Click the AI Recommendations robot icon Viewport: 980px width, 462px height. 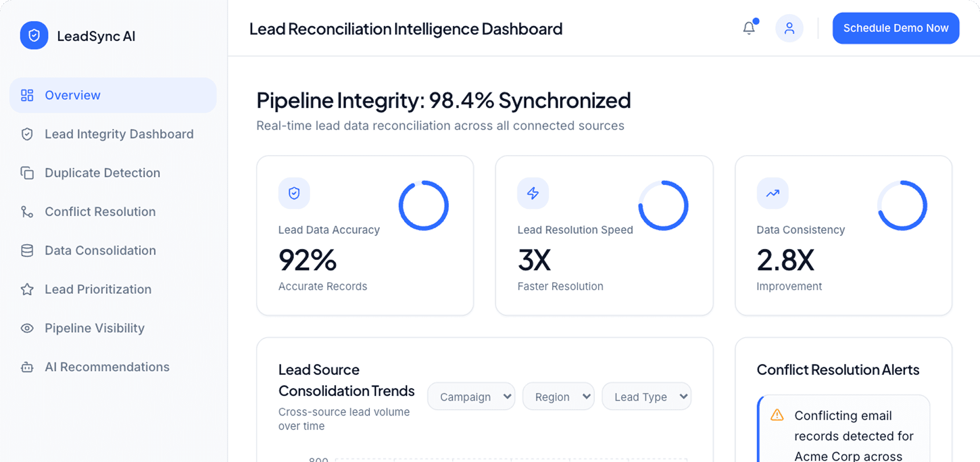pyautogui.click(x=27, y=367)
